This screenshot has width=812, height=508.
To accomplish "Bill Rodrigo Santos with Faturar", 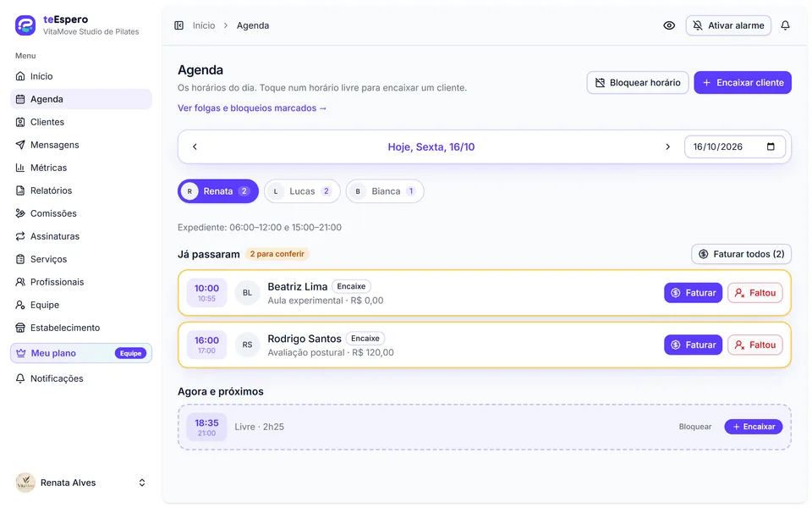I will pos(693,345).
